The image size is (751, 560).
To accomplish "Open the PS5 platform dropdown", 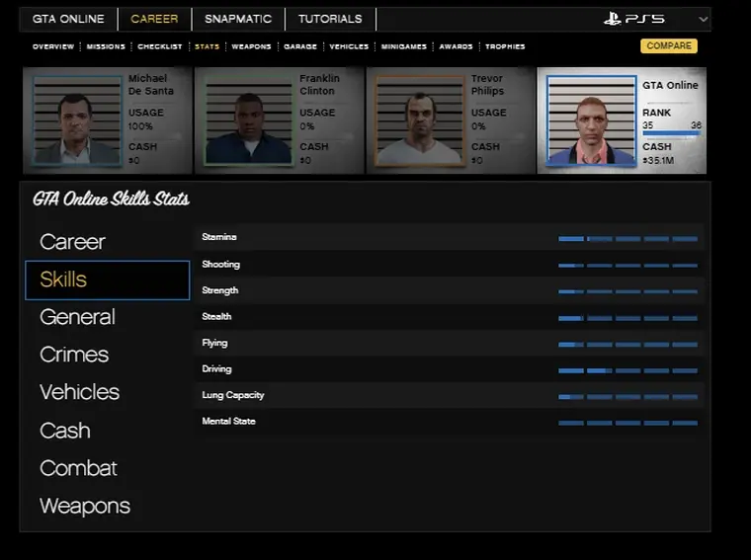I will 703,19.
